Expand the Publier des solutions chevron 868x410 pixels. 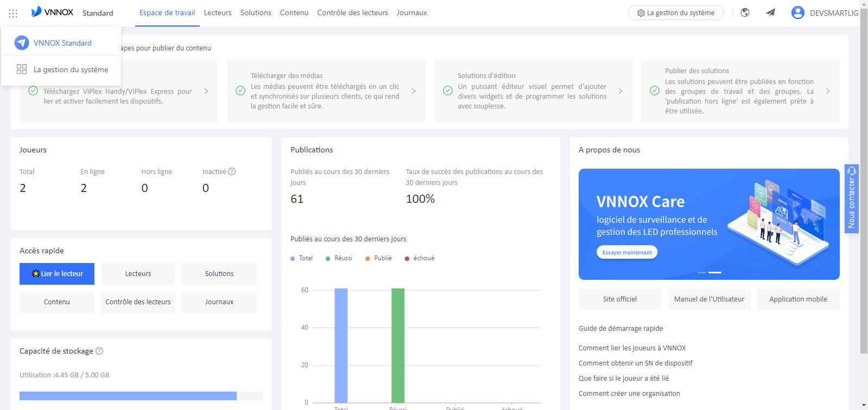(828, 91)
